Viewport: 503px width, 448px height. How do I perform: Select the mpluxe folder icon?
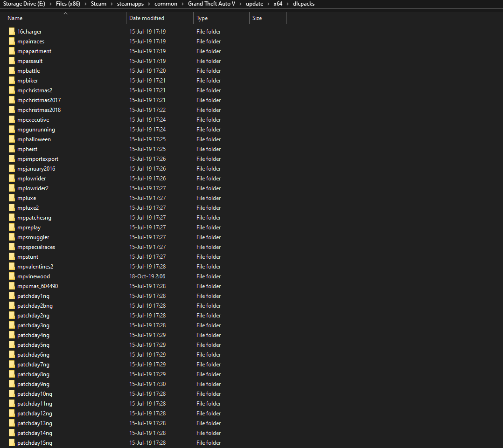coord(12,198)
